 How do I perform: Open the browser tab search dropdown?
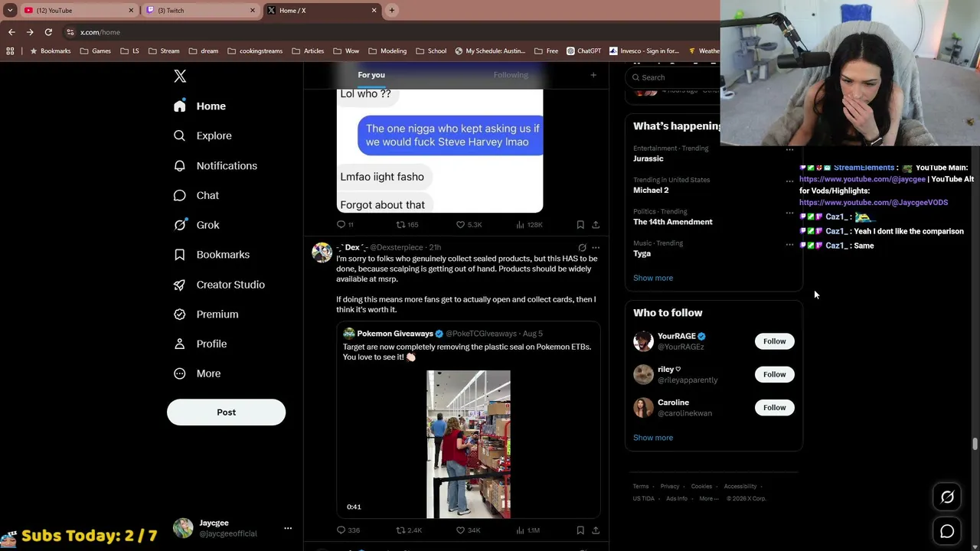point(10,10)
